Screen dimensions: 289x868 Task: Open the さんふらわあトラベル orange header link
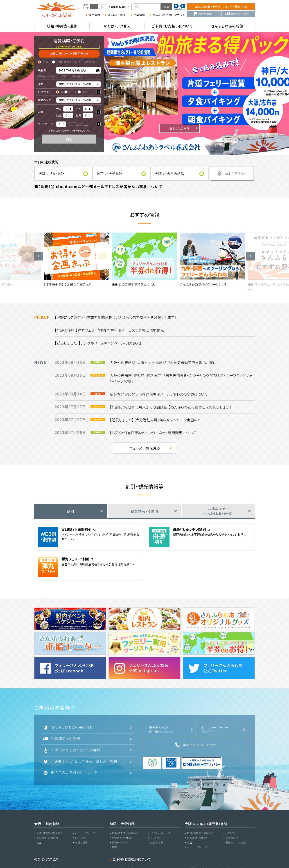click(x=221, y=7)
